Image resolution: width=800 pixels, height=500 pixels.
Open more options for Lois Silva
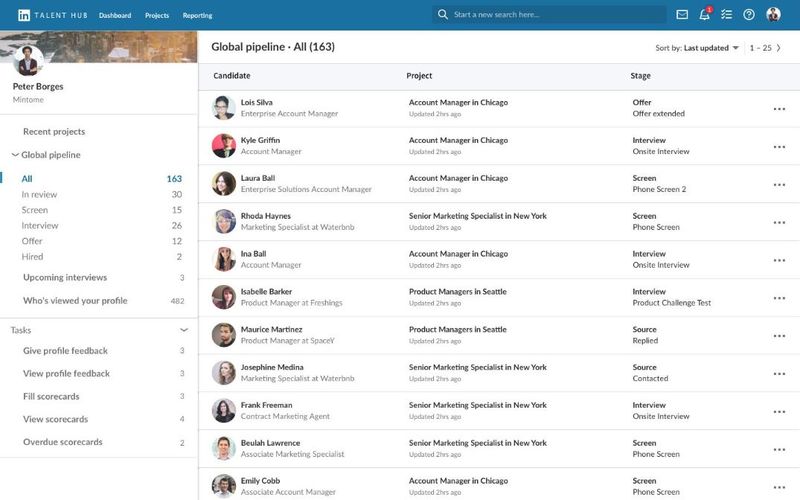(779, 108)
